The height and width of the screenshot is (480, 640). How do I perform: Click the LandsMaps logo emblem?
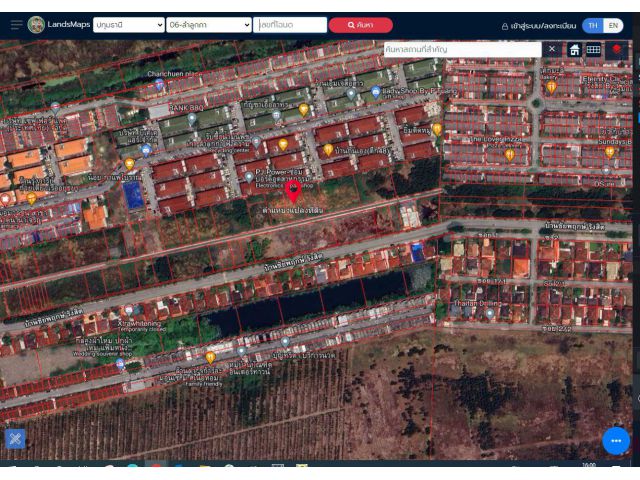36,25
